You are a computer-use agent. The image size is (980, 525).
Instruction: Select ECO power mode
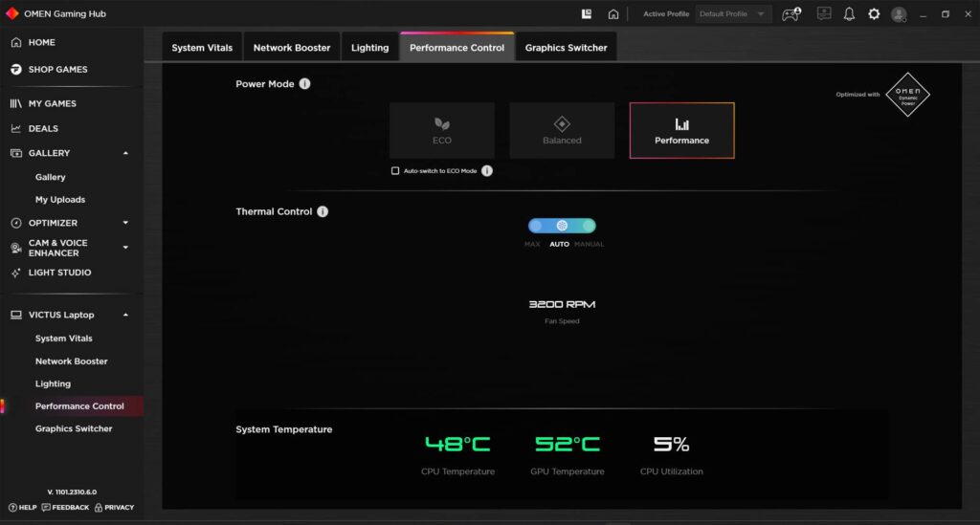(442, 130)
